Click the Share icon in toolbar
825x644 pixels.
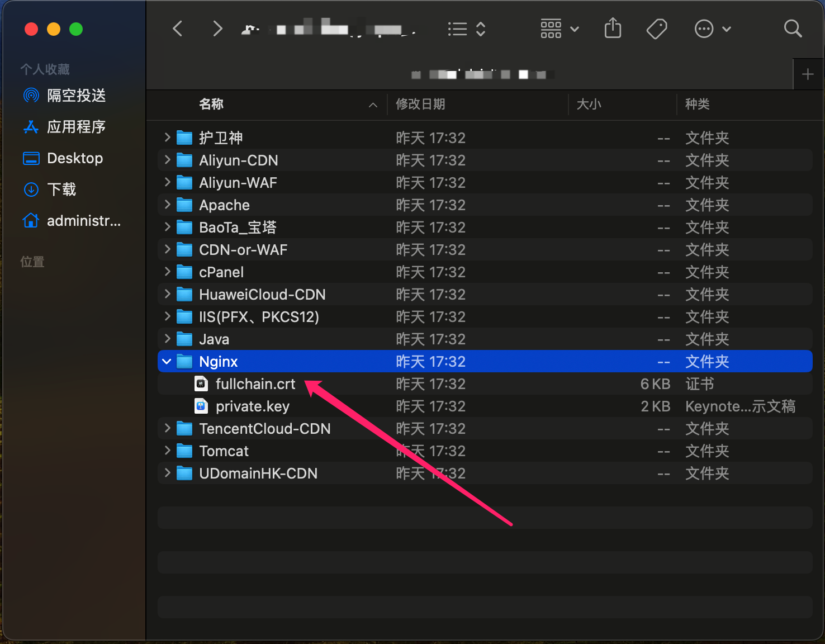tap(613, 29)
